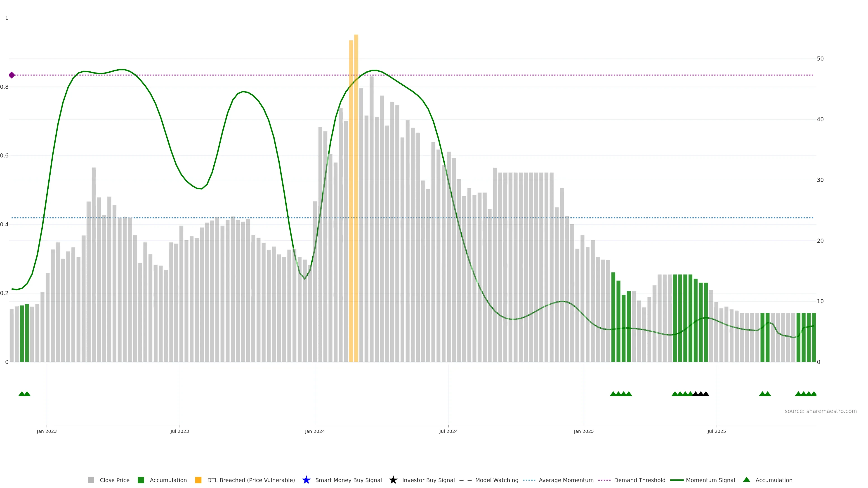
Task: Click the purple diamond Demand Threshold marker
Action: click(x=12, y=75)
